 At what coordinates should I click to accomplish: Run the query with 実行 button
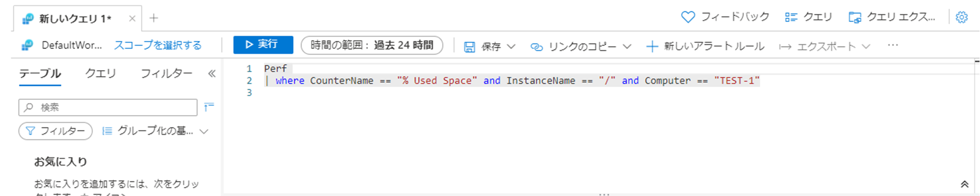click(263, 45)
